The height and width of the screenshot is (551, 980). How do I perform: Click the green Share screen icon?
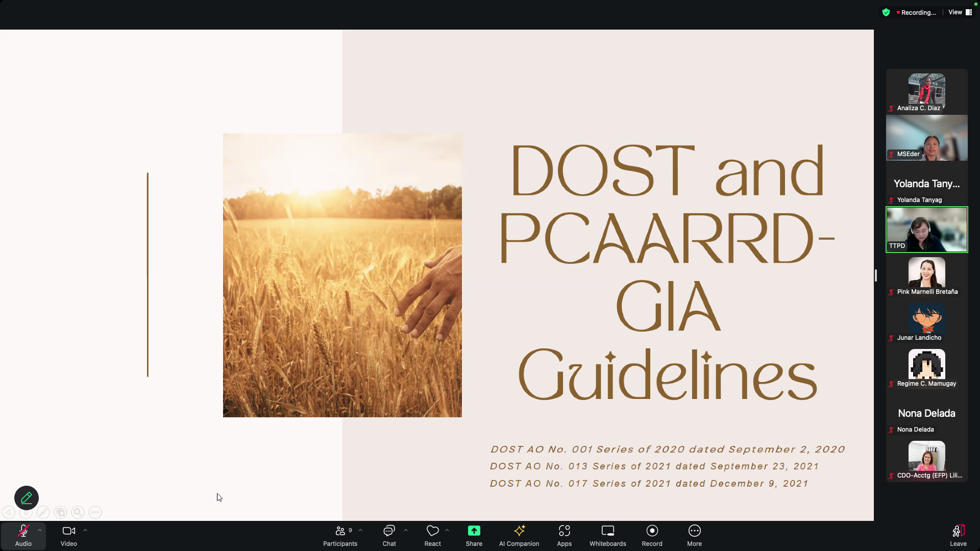coord(474,531)
